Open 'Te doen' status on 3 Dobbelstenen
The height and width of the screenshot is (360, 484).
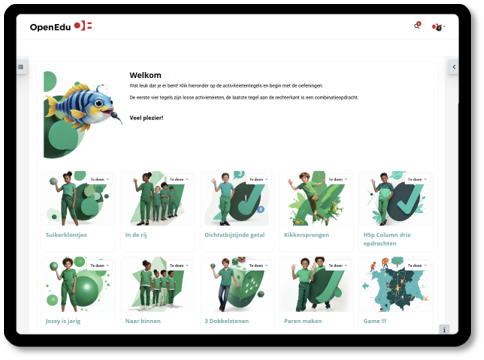coord(258,265)
